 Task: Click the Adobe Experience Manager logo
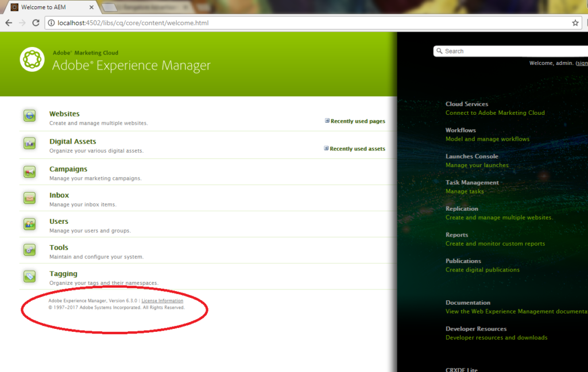(32, 59)
